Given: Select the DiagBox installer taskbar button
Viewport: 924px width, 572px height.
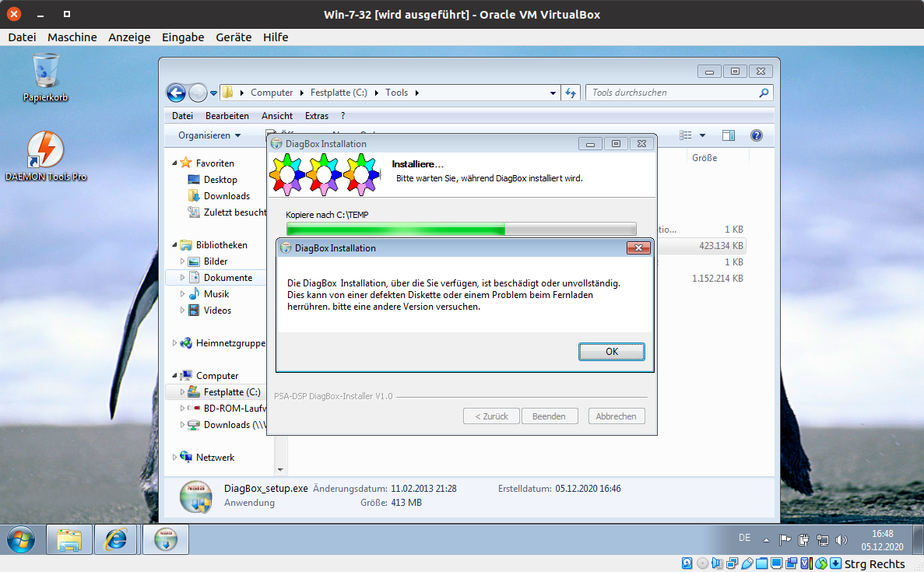Looking at the screenshot, I should (x=166, y=539).
